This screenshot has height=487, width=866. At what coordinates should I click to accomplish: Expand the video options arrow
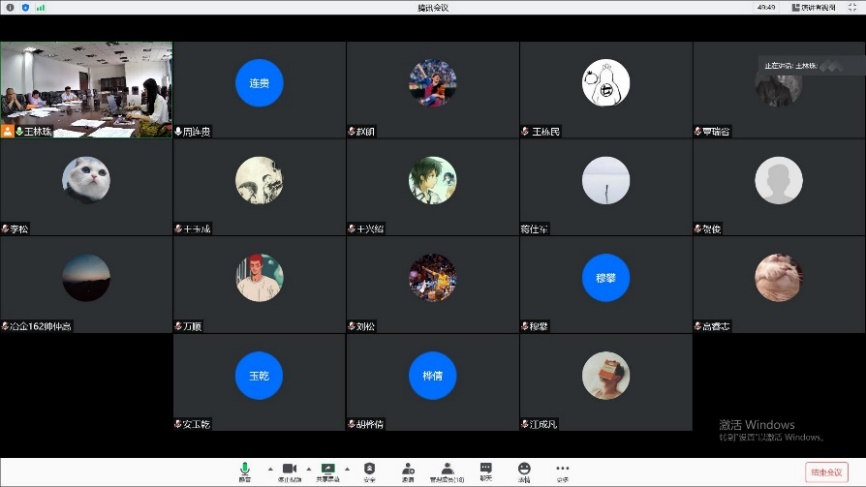pos(308,468)
